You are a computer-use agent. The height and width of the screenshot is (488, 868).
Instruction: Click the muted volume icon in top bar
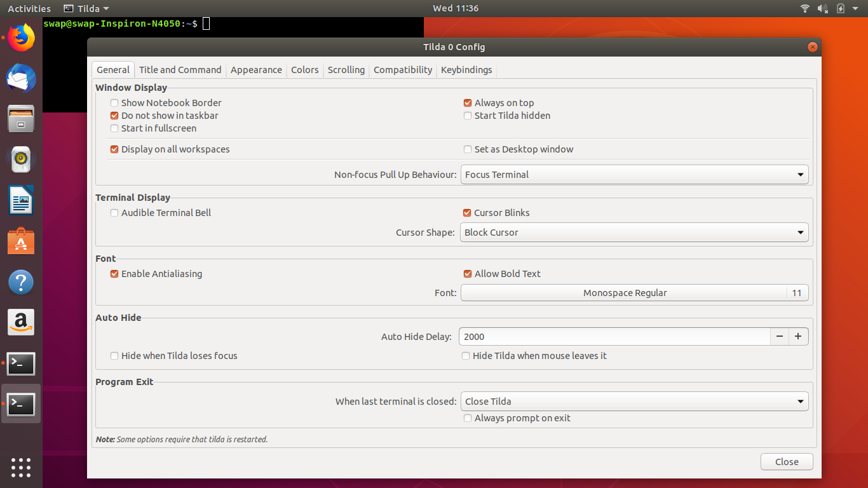pos(823,8)
